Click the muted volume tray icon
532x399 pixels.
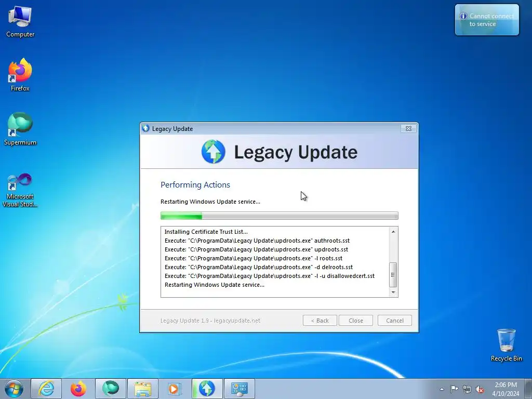(x=480, y=389)
